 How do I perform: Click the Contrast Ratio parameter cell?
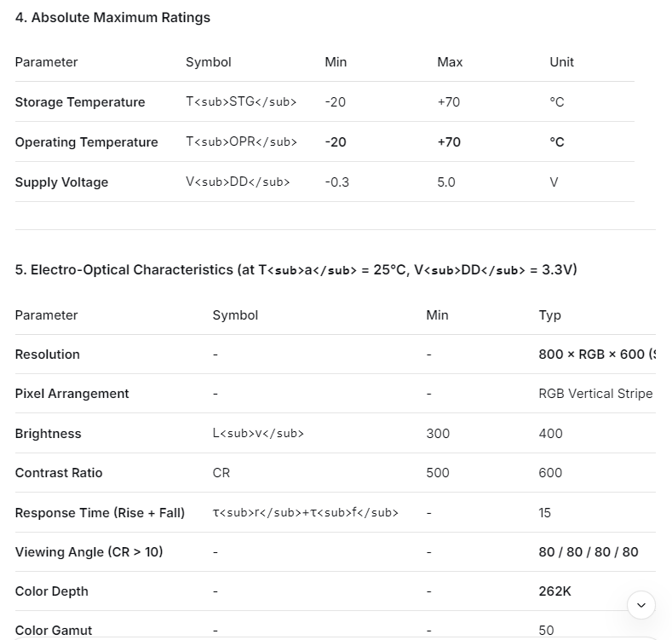point(59,473)
